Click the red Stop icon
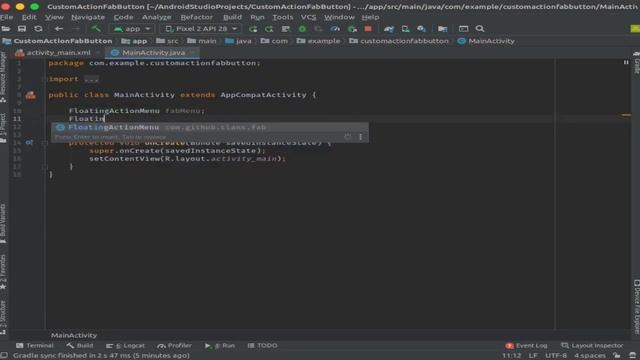Image resolution: width=640 pixels, height=360 pixels. (x=368, y=29)
